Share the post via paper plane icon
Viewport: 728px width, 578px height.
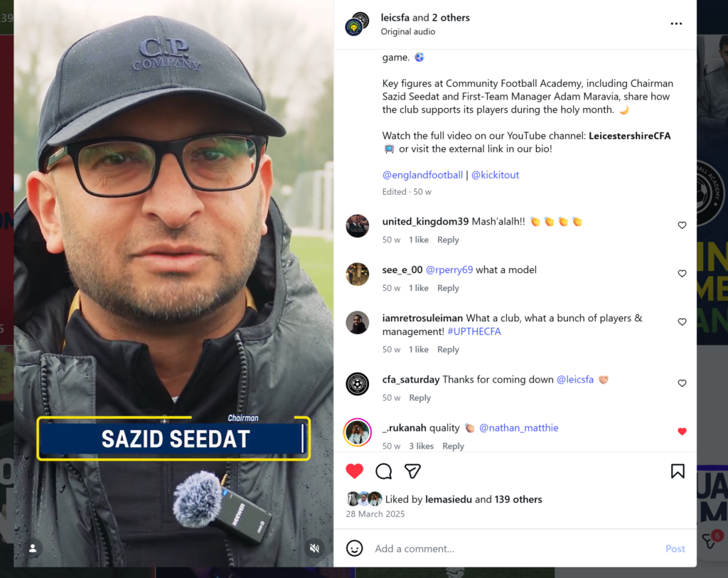click(x=412, y=471)
